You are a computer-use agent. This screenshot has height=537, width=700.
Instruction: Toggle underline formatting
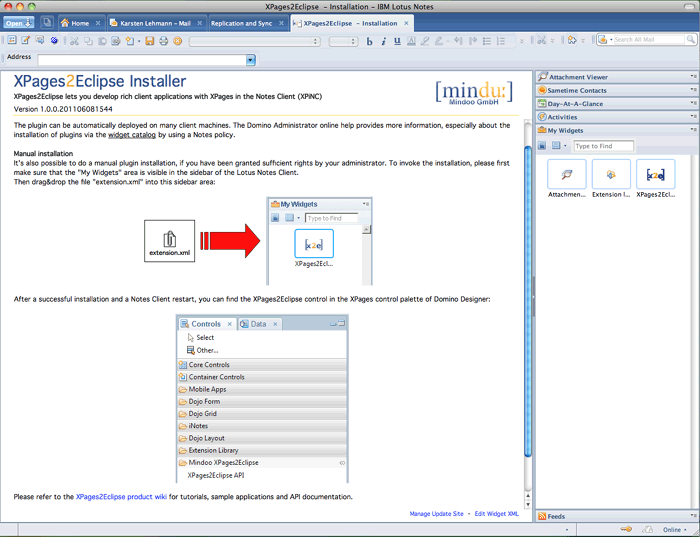click(397, 42)
